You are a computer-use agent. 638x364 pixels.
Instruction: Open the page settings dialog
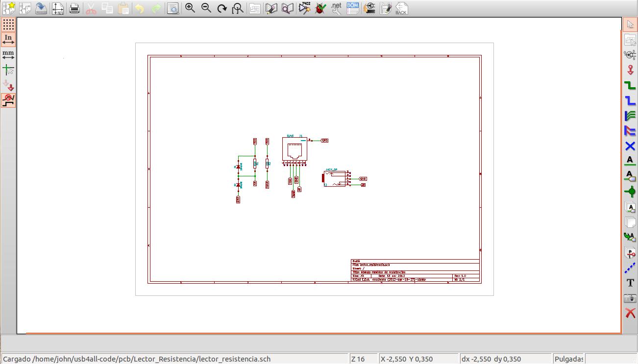pos(58,8)
